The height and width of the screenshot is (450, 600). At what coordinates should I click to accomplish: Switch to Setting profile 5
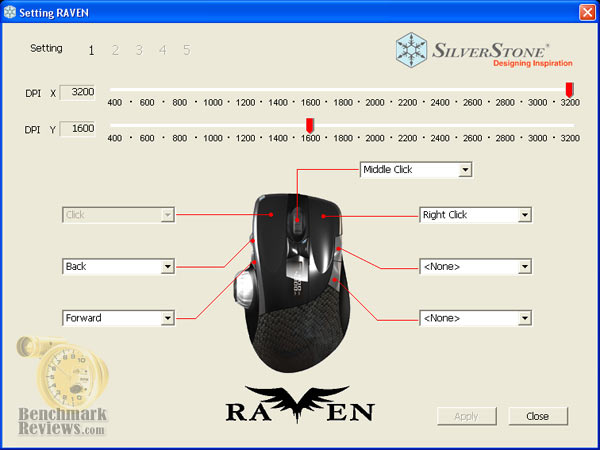coord(187,50)
